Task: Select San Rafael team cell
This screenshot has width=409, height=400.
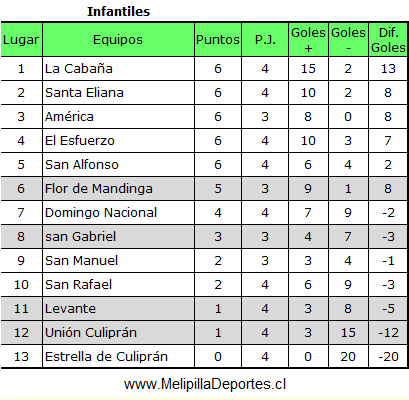Action: tap(118, 285)
